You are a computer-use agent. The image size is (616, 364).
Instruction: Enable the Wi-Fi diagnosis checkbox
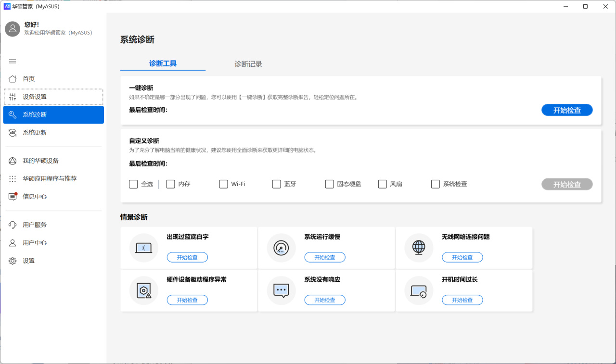(223, 184)
